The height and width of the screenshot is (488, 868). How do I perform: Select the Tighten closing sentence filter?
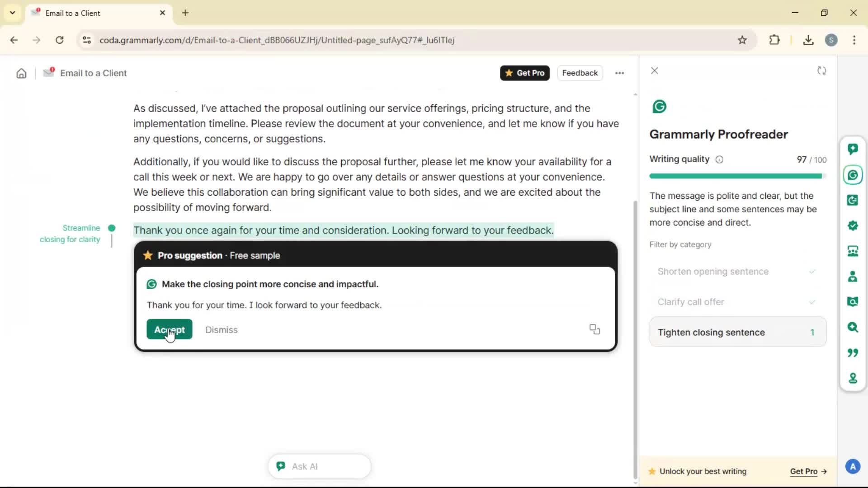[x=737, y=332]
